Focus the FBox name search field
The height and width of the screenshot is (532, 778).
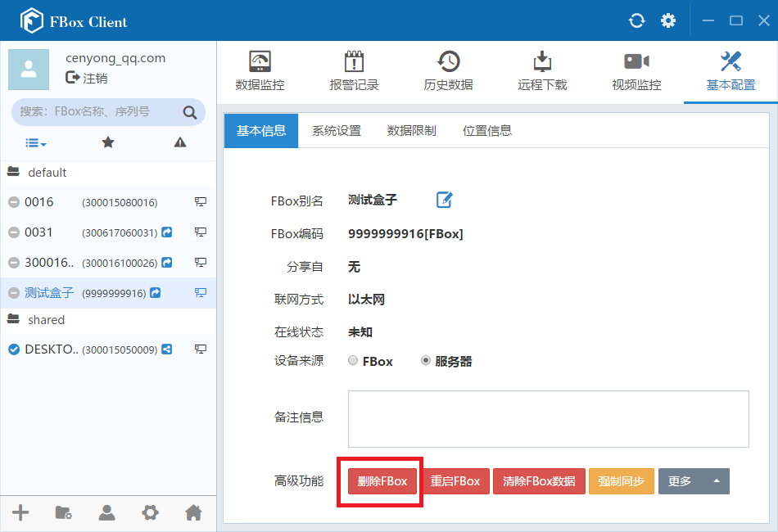point(108,112)
